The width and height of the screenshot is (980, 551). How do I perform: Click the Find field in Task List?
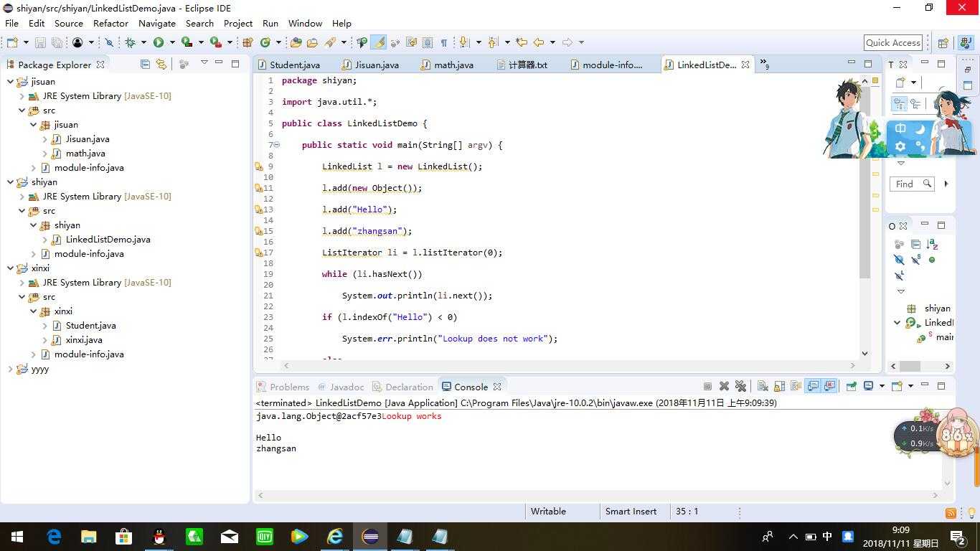(x=912, y=184)
